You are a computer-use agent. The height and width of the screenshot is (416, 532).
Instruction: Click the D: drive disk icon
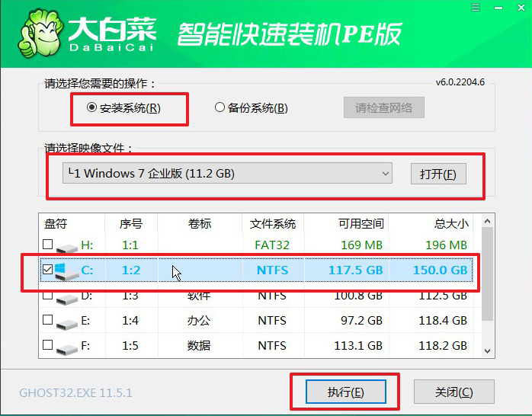tap(66, 296)
